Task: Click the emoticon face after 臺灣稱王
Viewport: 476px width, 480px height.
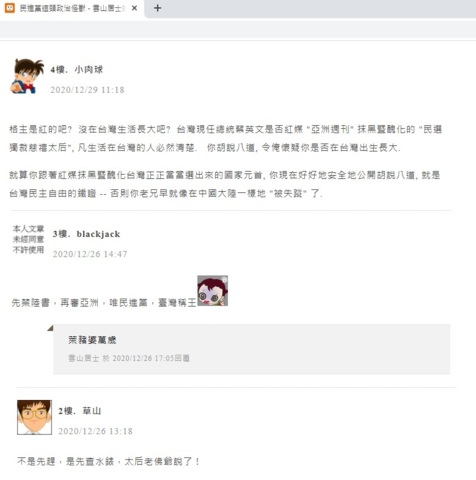Action: (212, 291)
